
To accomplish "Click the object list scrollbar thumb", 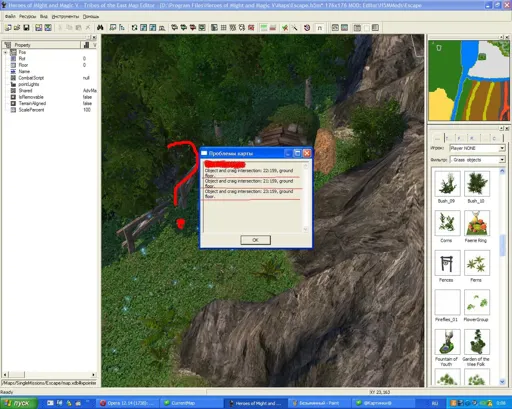I will coord(502,245).
